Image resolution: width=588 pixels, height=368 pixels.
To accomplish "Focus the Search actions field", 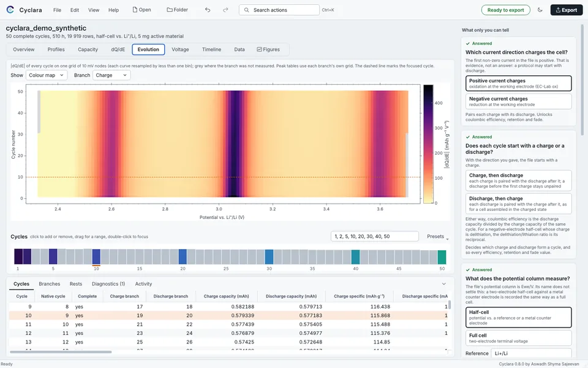I will click(279, 10).
